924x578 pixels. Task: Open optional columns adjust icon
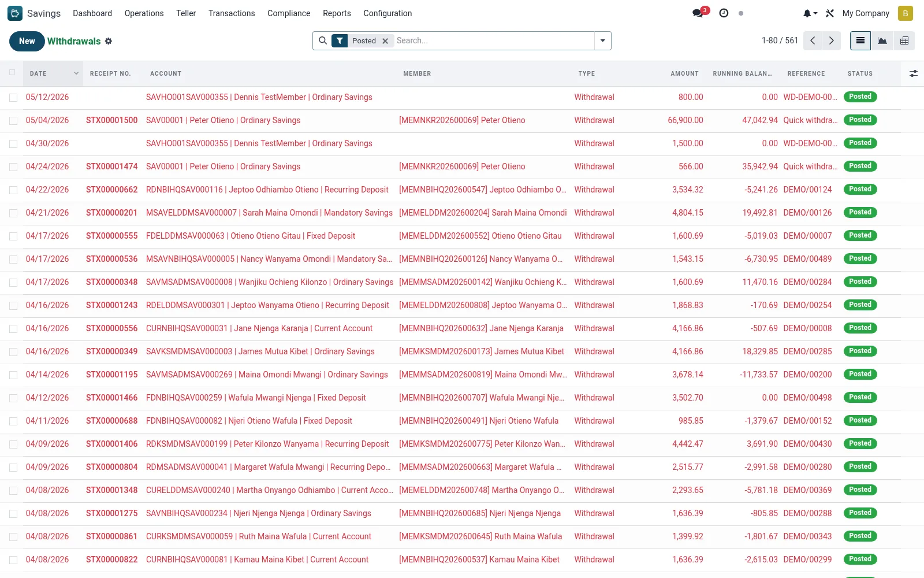point(913,73)
